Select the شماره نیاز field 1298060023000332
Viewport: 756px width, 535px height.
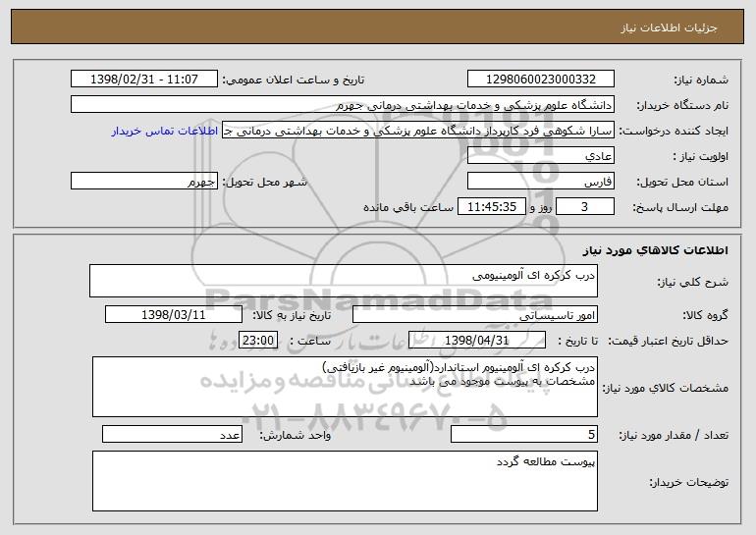(x=540, y=79)
